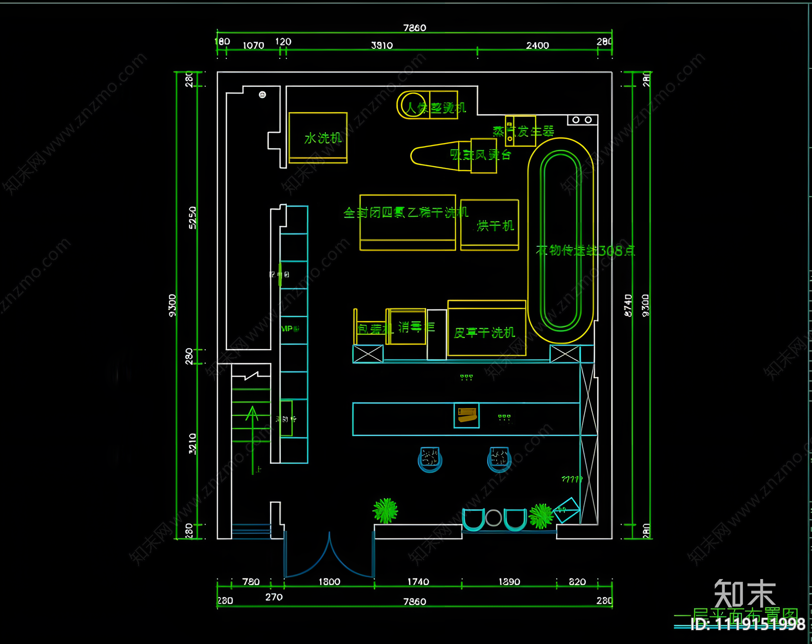Click the VIP cabinet label
812x644 pixels.
pyautogui.click(x=290, y=329)
